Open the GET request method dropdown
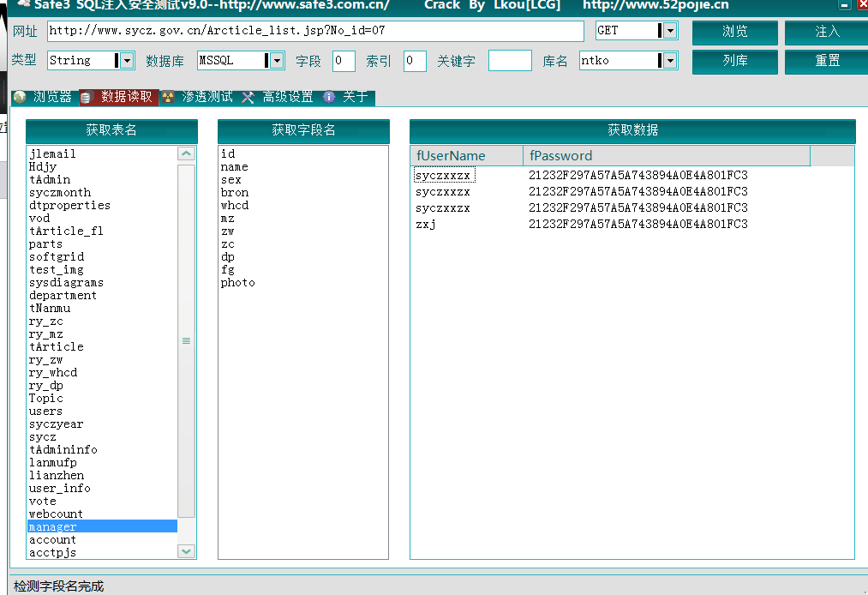This screenshot has width=868, height=595. 670,31
